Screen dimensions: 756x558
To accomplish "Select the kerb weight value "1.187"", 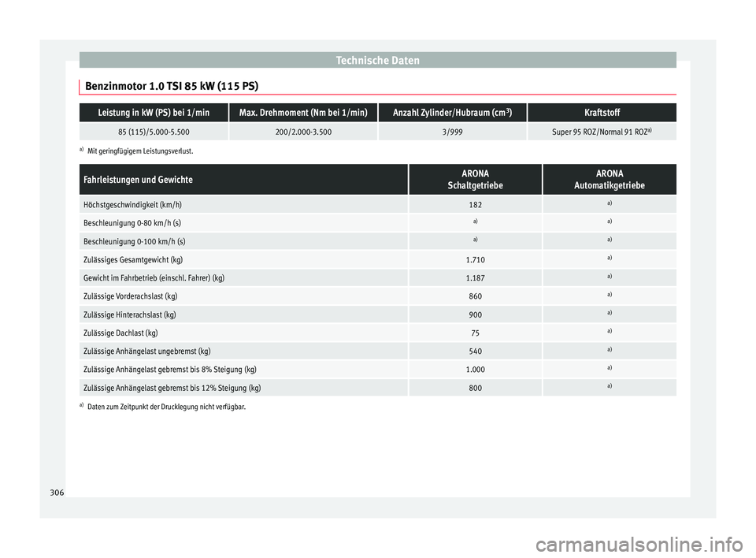I will 476,278.
